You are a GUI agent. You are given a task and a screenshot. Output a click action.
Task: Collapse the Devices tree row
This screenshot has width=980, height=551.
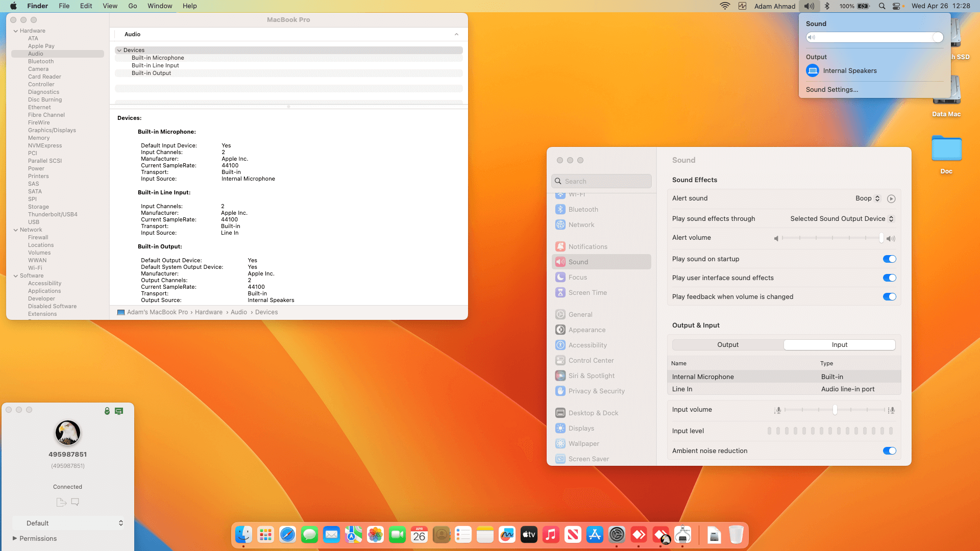point(119,51)
